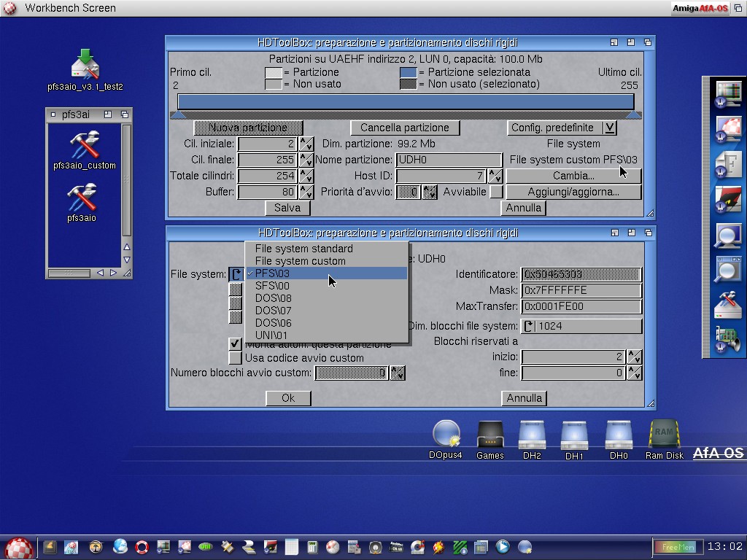This screenshot has width=747, height=560.
Task: Open the Ram Disk icon
Action: point(664,435)
